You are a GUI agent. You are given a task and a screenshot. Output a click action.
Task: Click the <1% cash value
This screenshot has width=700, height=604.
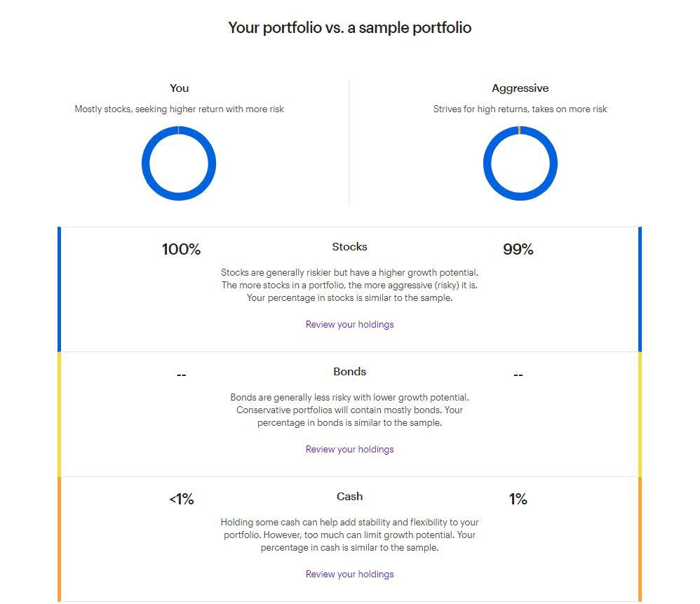(181, 499)
